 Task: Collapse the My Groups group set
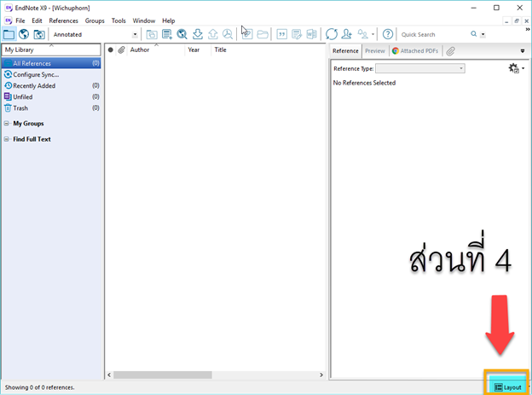pos(7,124)
